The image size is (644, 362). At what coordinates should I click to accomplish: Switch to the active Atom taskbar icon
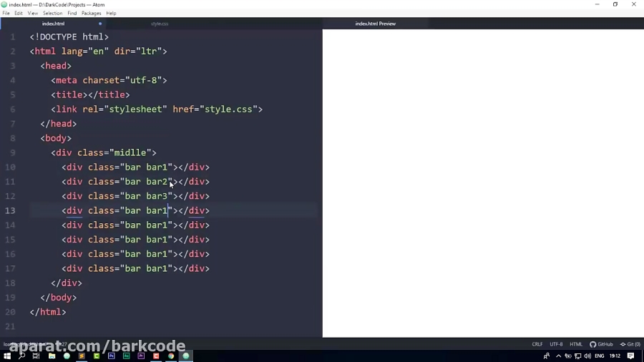click(x=186, y=356)
